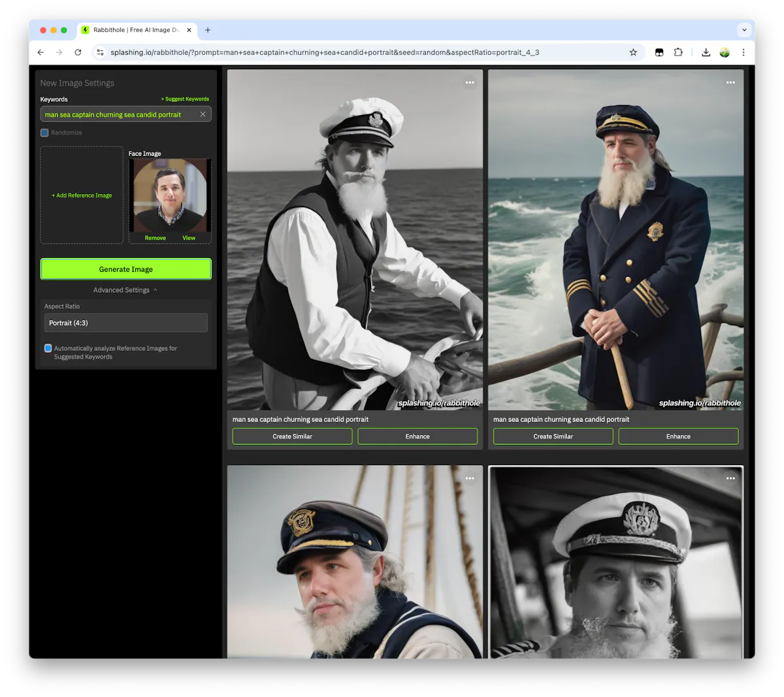Toggle automatic reference image analysis checkbox
The image size is (784, 697).
click(x=48, y=348)
